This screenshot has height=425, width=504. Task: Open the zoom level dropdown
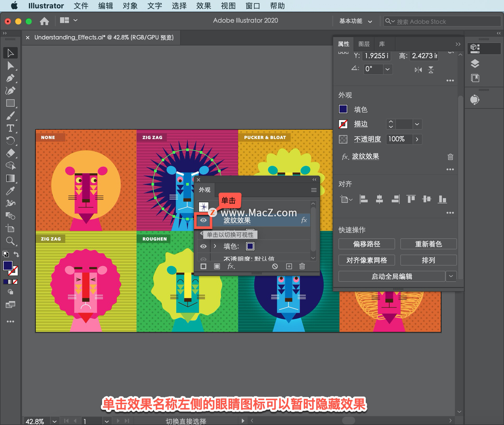coord(54,421)
